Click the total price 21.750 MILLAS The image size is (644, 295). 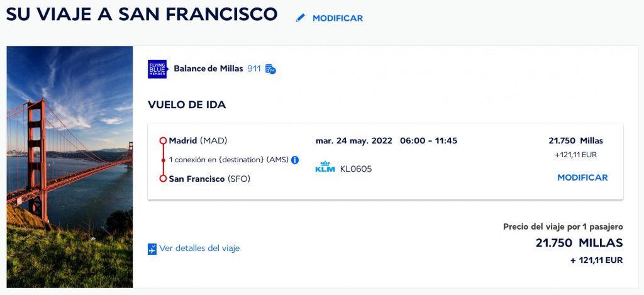579,243
